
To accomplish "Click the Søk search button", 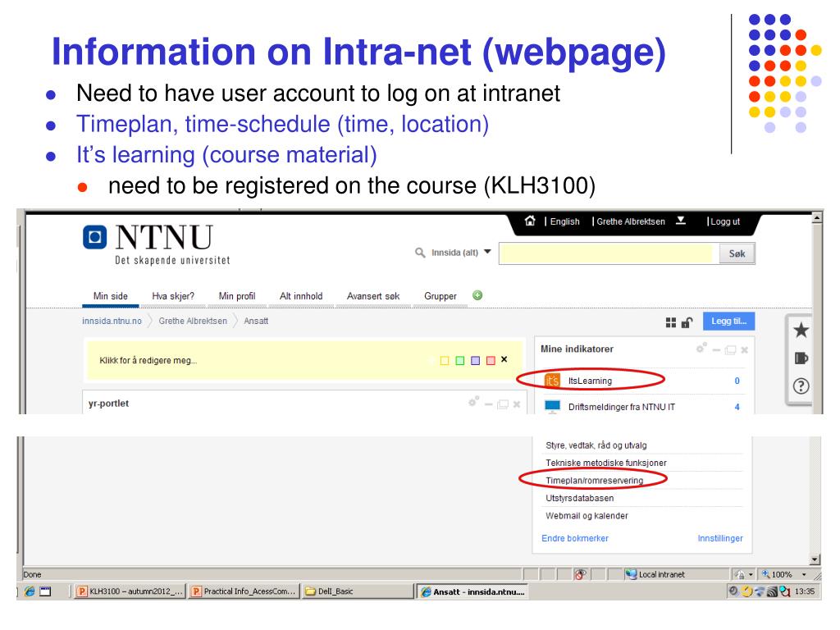I will (x=737, y=253).
